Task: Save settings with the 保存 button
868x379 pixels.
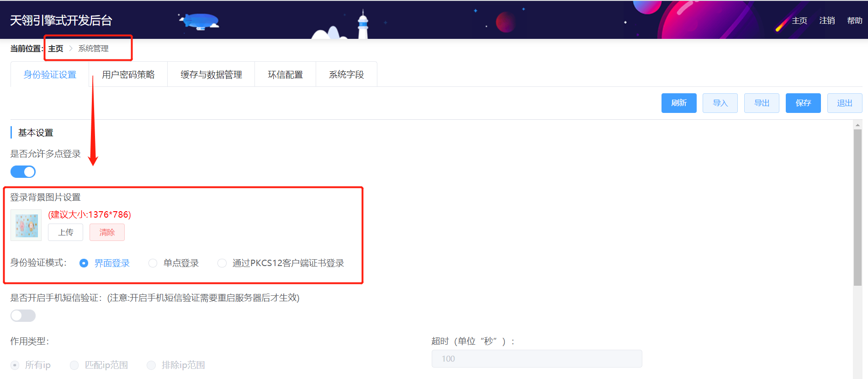Action: pyautogui.click(x=803, y=103)
